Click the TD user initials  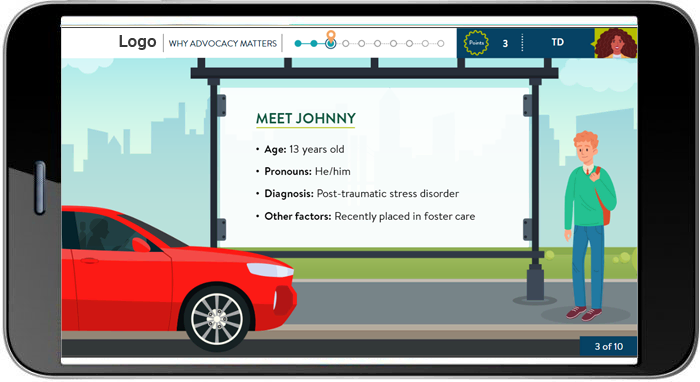558,42
